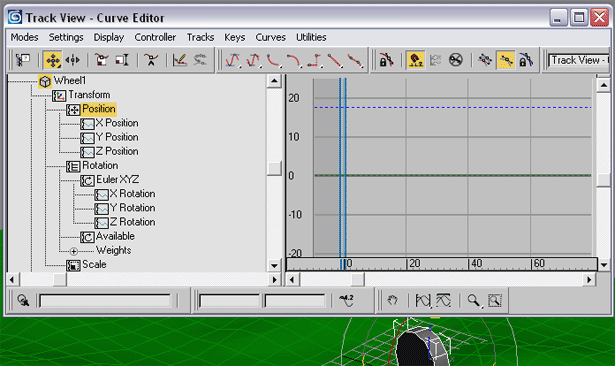Expand the Weights node
This screenshot has height=366, width=615.
click(x=73, y=251)
